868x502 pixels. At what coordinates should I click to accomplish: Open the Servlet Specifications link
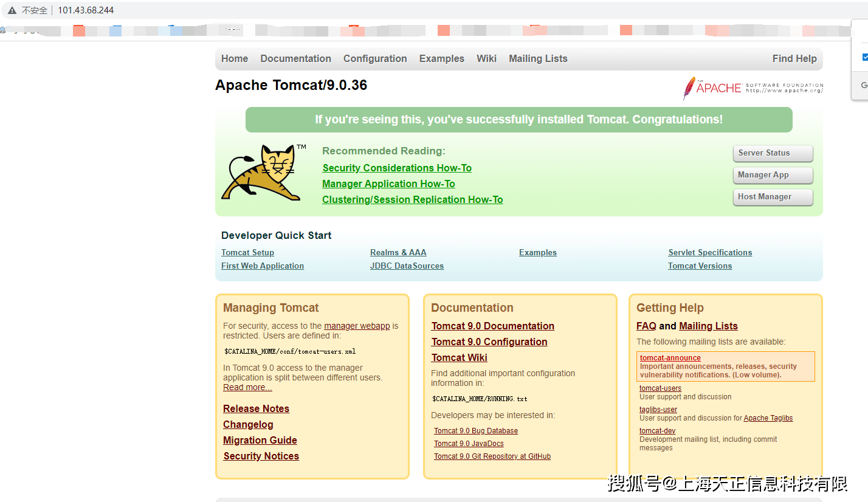coord(710,253)
